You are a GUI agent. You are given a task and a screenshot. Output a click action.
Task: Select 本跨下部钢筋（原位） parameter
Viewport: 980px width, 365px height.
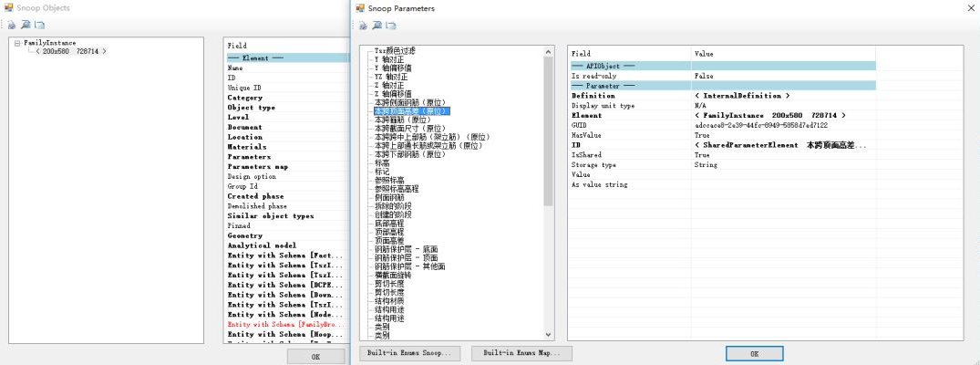(x=410, y=154)
